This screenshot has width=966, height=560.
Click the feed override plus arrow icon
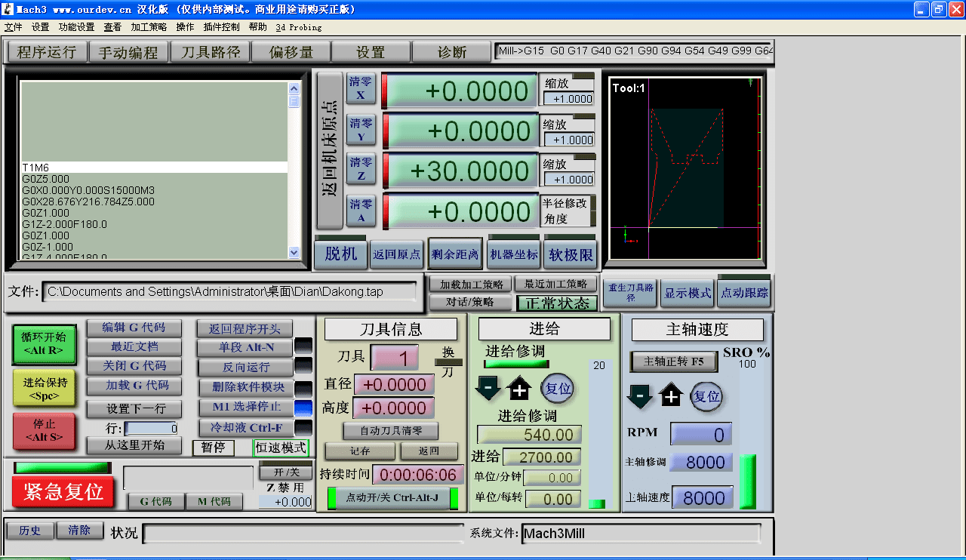pyautogui.click(x=519, y=389)
